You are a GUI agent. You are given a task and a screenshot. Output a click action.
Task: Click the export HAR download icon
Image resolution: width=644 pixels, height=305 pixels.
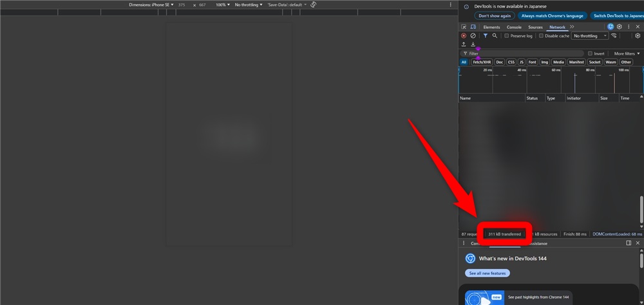[473, 44]
